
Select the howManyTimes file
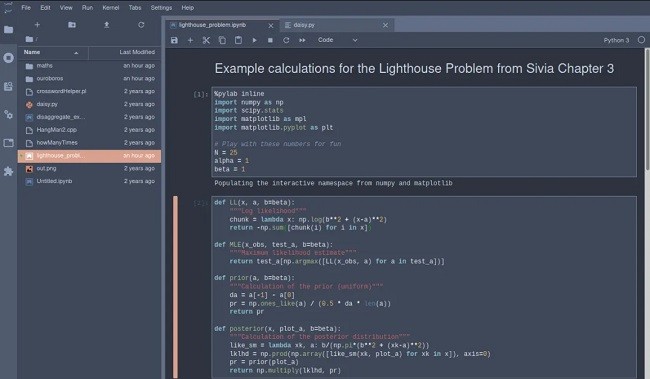[x=89, y=143]
